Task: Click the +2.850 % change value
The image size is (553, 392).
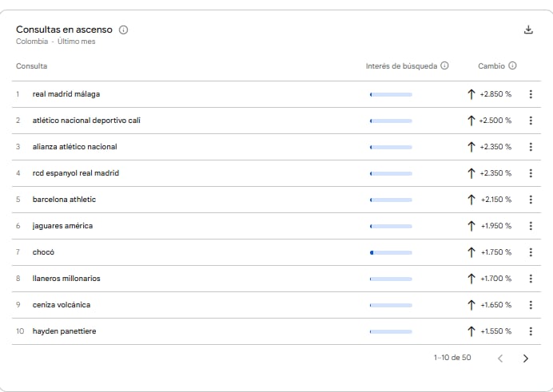Action: tap(495, 94)
